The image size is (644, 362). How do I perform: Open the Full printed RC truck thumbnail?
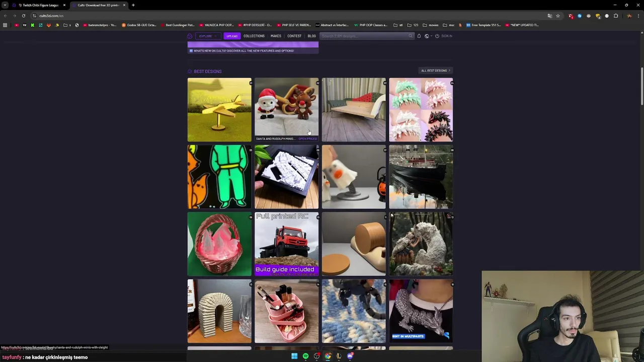287,244
